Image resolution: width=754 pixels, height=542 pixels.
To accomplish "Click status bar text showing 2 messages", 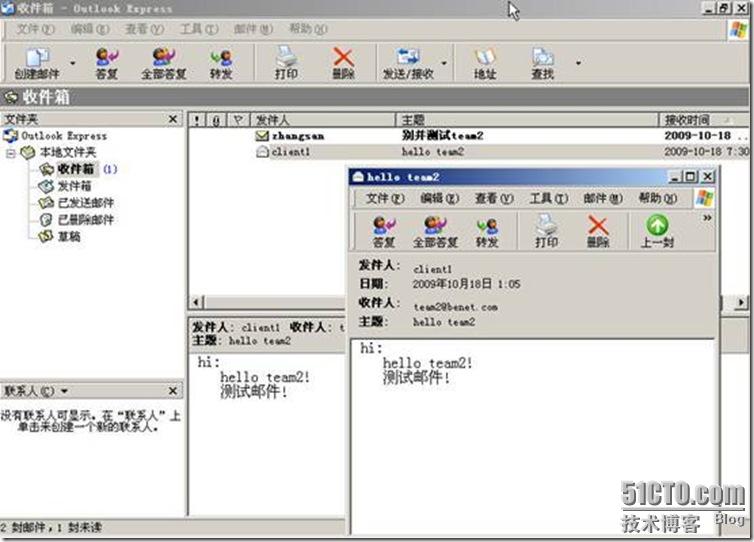I will 51,527.
